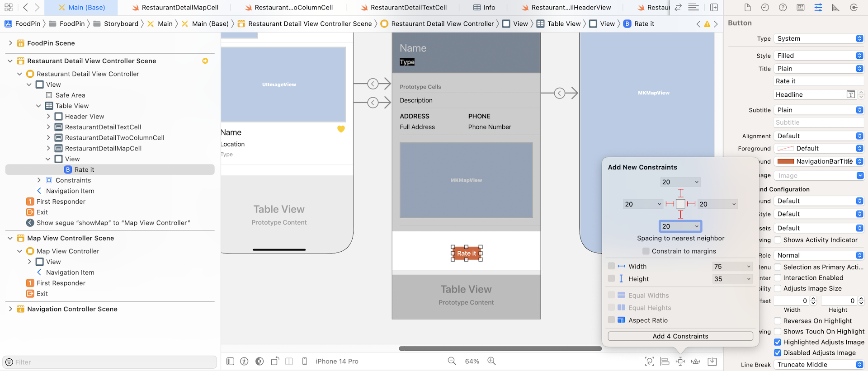Open the History inspector
The width and height of the screenshot is (868, 371).
point(765,8)
